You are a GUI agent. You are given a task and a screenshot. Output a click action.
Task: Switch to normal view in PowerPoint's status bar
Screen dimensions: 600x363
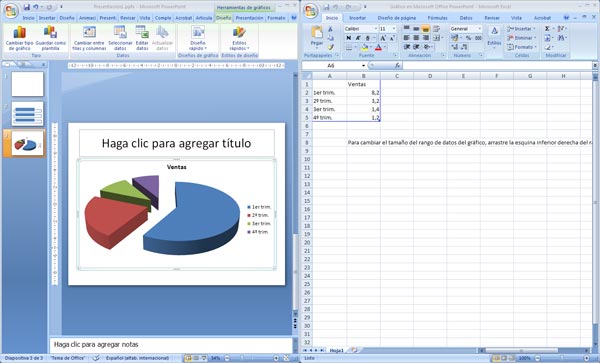188,358
